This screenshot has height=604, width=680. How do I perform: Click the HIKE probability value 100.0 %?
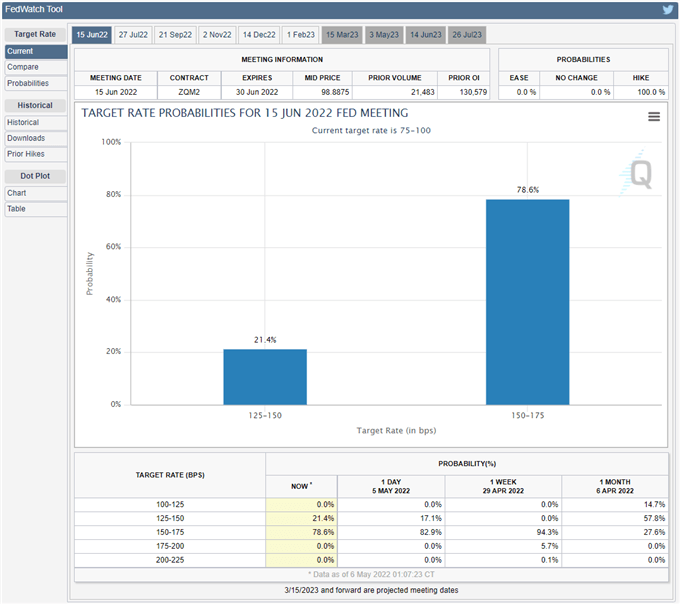(x=641, y=92)
